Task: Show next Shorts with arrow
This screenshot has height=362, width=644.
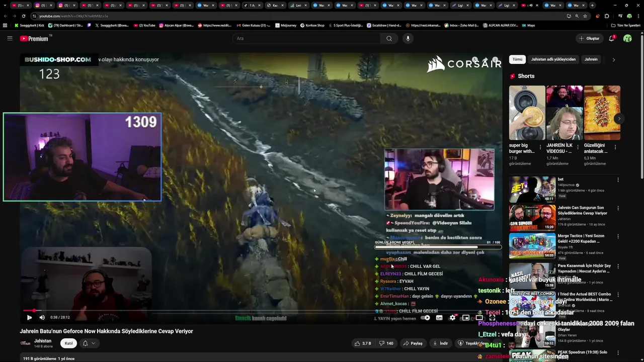Action: coord(619,119)
